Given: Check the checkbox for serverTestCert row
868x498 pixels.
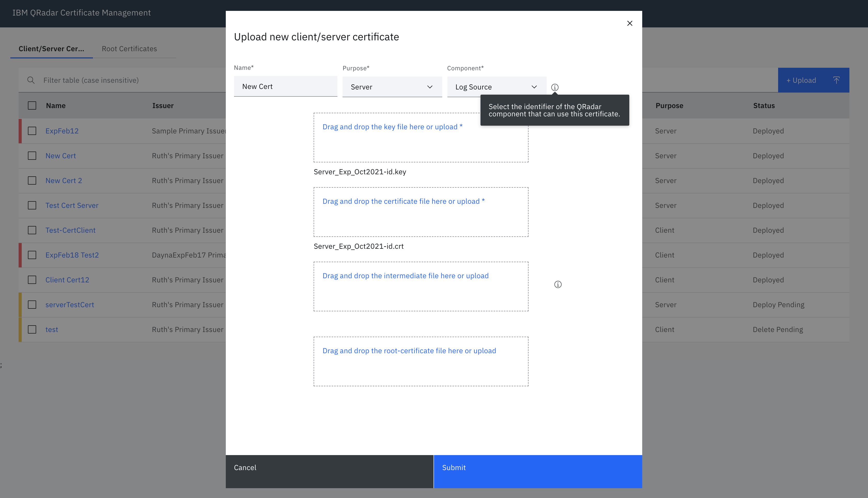Looking at the screenshot, I should [x=32, y=304].
